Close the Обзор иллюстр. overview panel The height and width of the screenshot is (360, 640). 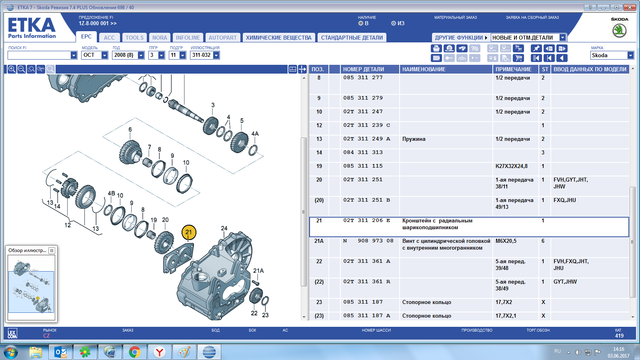click(x=51, y=250)
